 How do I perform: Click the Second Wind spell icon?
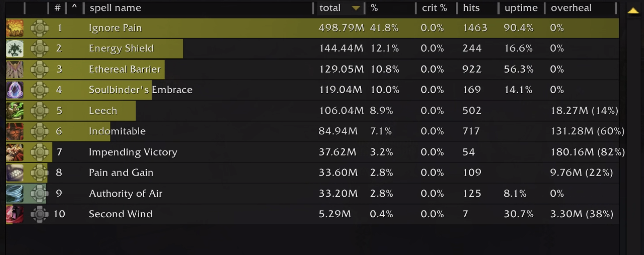coord(15,214)
